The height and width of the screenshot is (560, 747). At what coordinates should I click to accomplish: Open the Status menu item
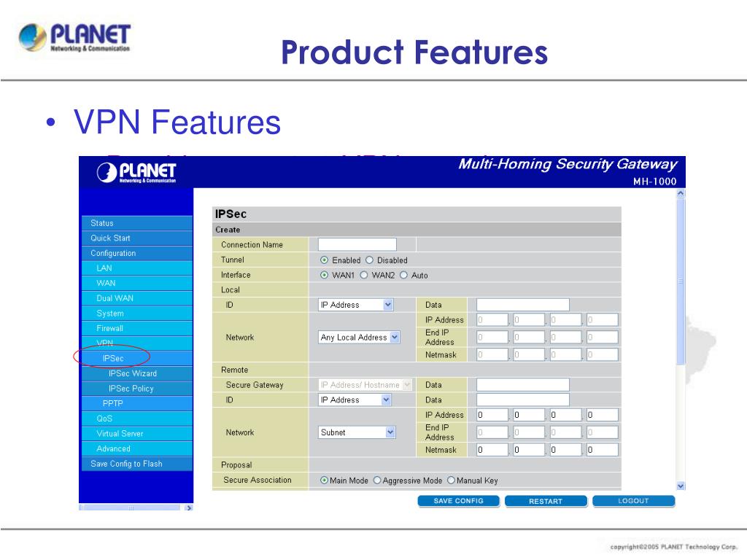(137, 223)
